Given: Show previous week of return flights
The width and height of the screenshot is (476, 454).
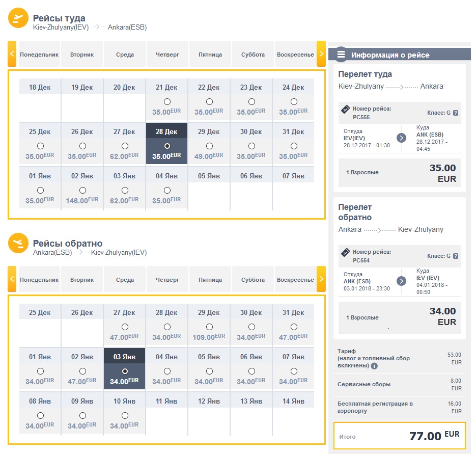Looking at the screenshot, I should 12,279.
